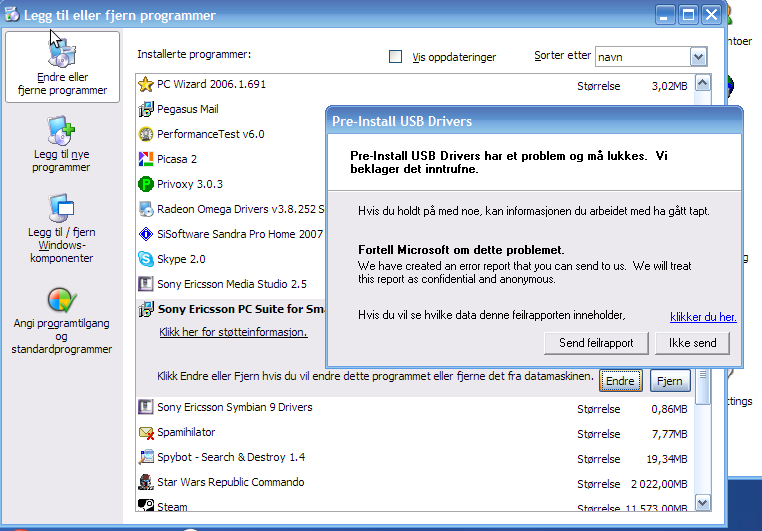Select Pegasus Mail entry text

tap(188, 109)
